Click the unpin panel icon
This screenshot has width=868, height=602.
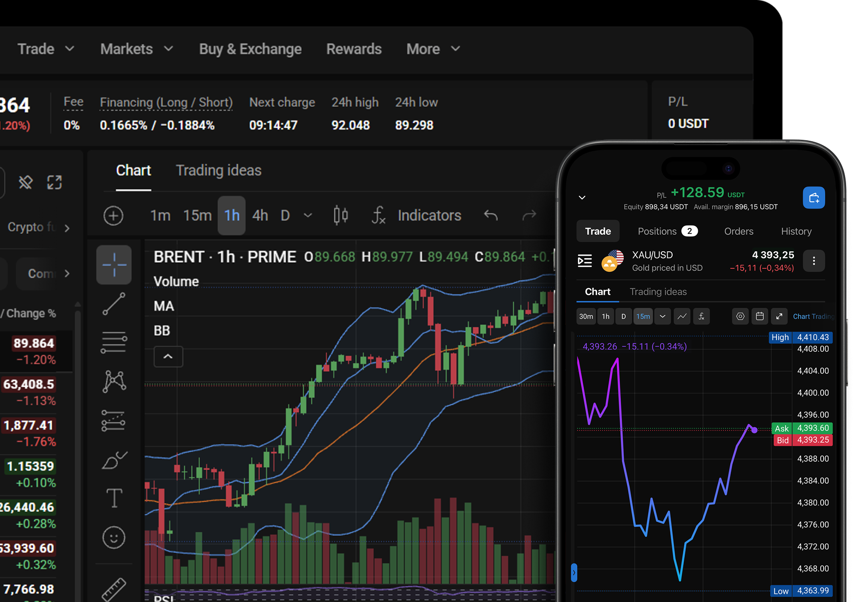point(25,183)
